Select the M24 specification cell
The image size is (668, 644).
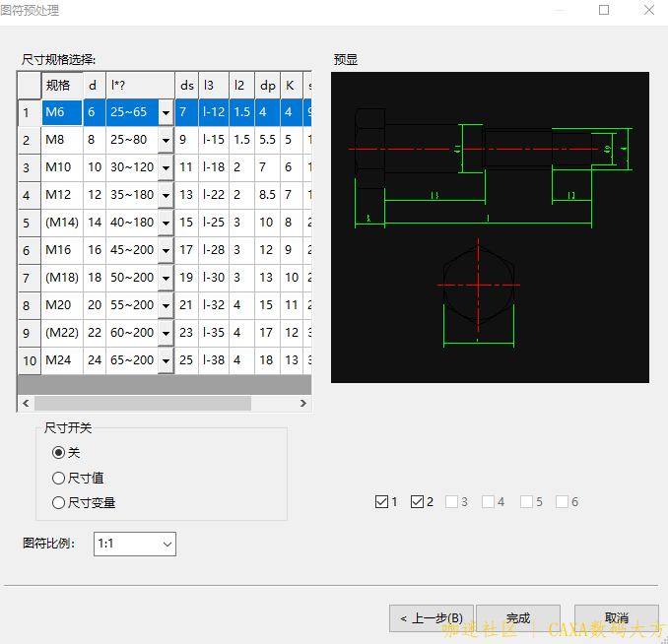[x=61, y=361]
